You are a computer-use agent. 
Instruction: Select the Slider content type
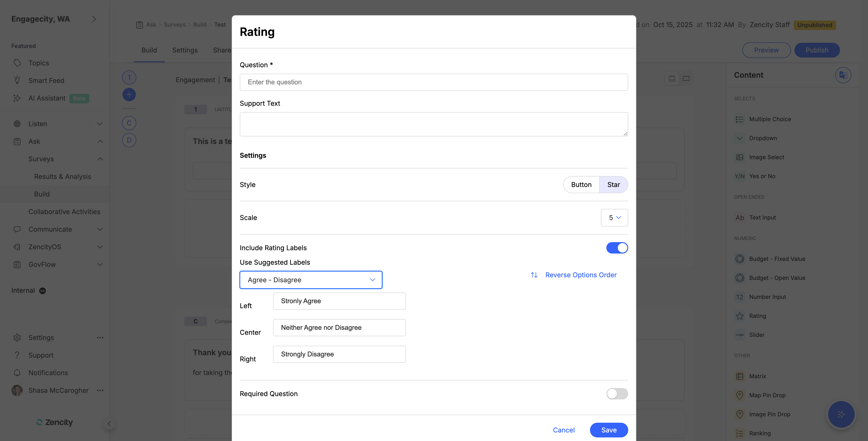click(756, 335)
